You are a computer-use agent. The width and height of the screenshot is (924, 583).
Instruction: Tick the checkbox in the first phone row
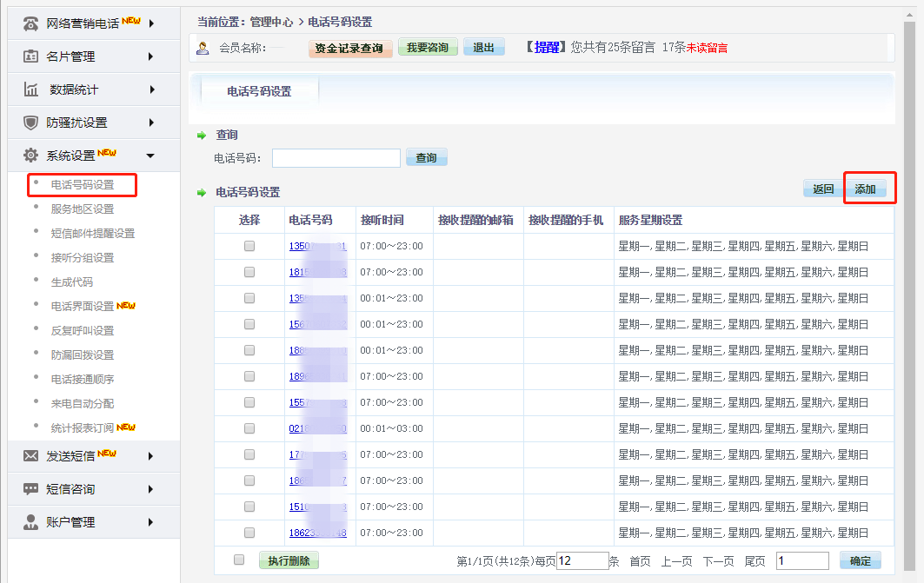(x=249, y=246)
